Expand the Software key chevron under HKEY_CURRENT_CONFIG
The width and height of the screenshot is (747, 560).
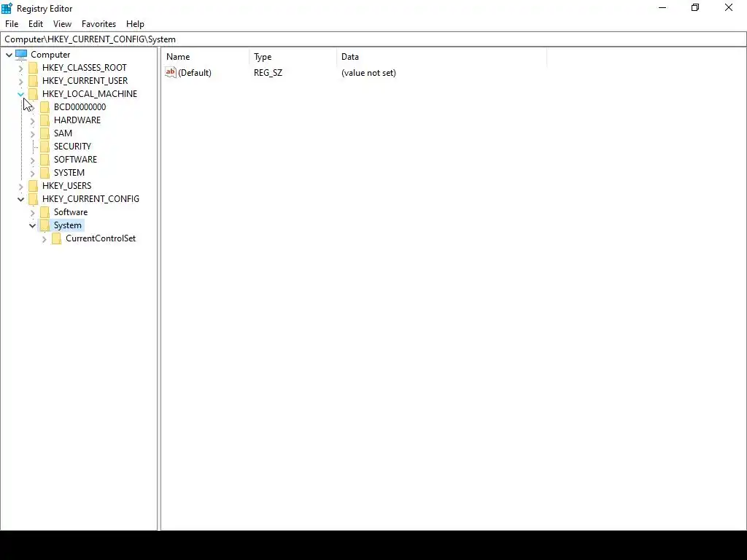(32, 212)
